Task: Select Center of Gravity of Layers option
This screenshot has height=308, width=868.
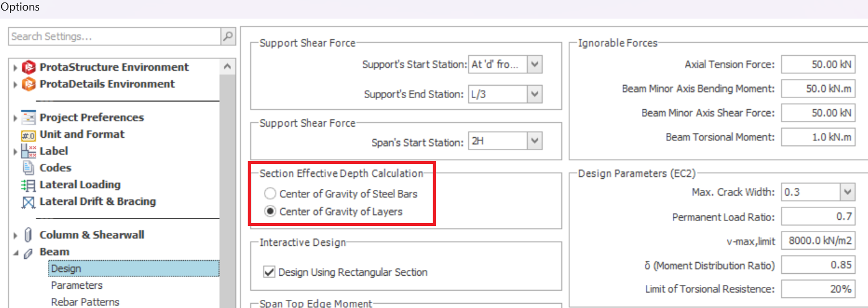Action: click(270, 212)
